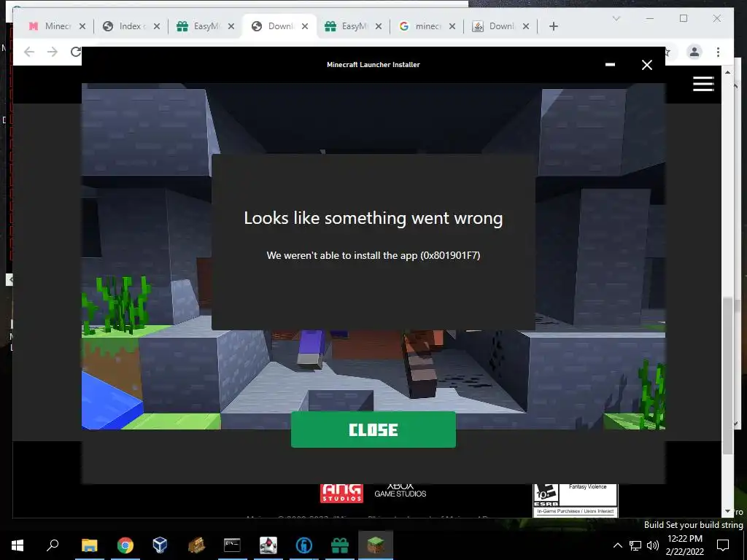The image size is (747, 560).
Task: Open Google Chrome from the taskbar
Action: click(x=125, y=545)
